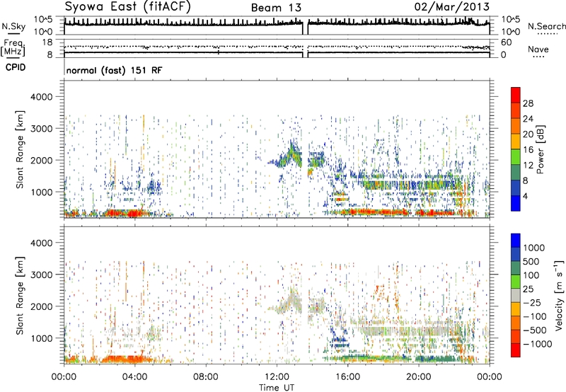Click the 'Beam 13' label
566x392 pixels.
tap(276, 8)
